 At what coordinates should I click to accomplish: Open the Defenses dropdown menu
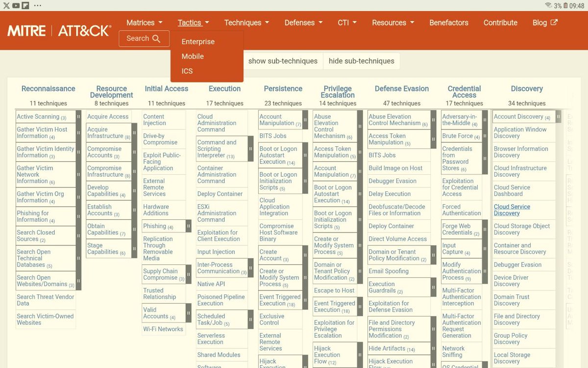(x=303, y=23)
